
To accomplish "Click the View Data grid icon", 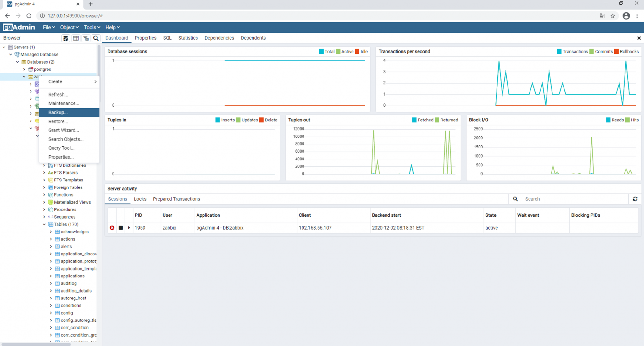I will 76,38.
